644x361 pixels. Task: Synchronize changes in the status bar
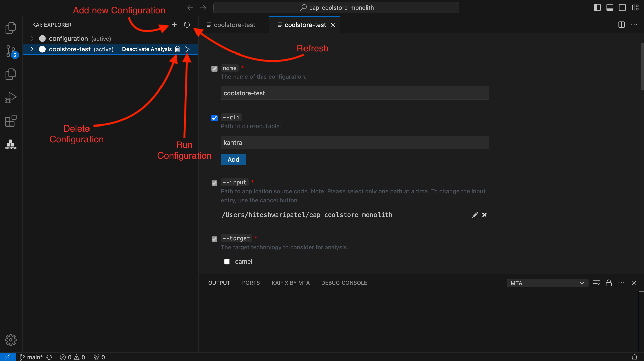49,357
